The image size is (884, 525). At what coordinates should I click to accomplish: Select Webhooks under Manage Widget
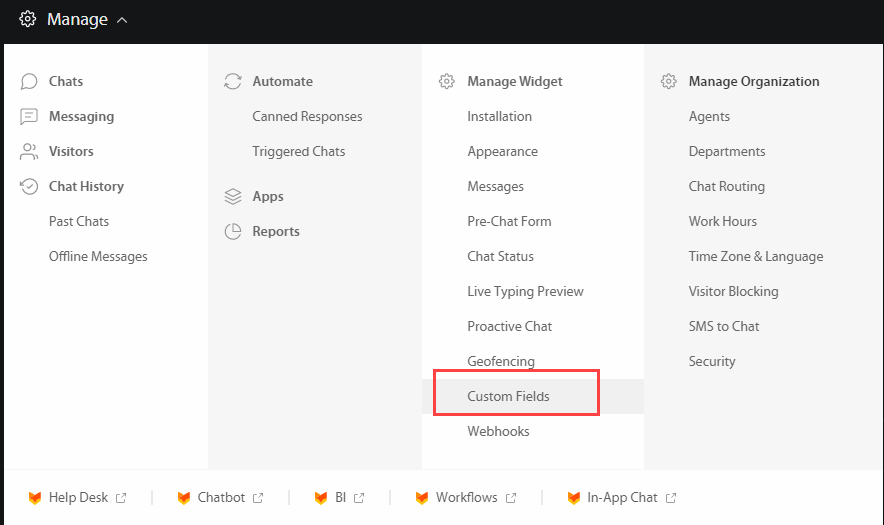tap(498, 431)
